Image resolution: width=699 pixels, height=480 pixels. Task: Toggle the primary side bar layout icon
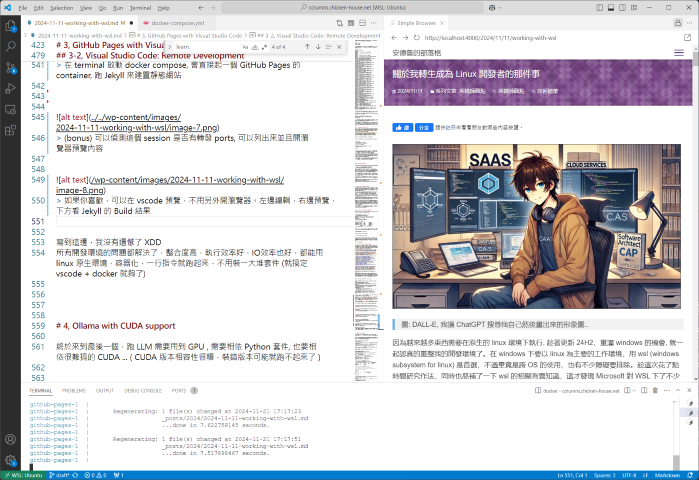pos(600,8)
